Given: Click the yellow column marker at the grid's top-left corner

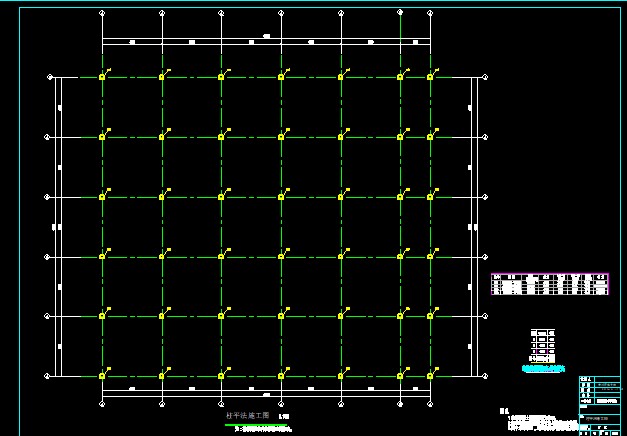Looking at the screenshot, I should pos(101,77).
